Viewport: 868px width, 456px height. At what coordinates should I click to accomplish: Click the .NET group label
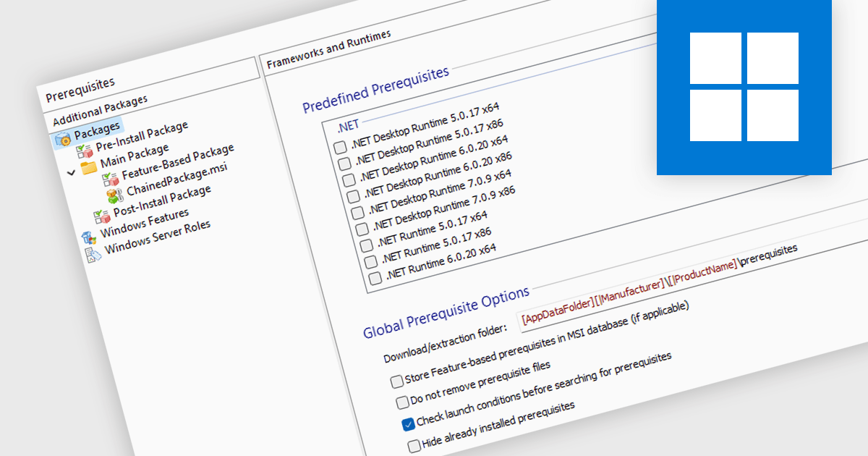pyautogui.click(x=348, y=125)
